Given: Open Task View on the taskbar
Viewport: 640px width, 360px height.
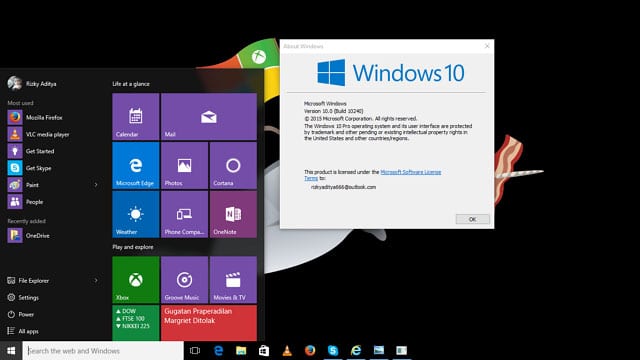Looking at the screenshot, I should coord(195,351).
